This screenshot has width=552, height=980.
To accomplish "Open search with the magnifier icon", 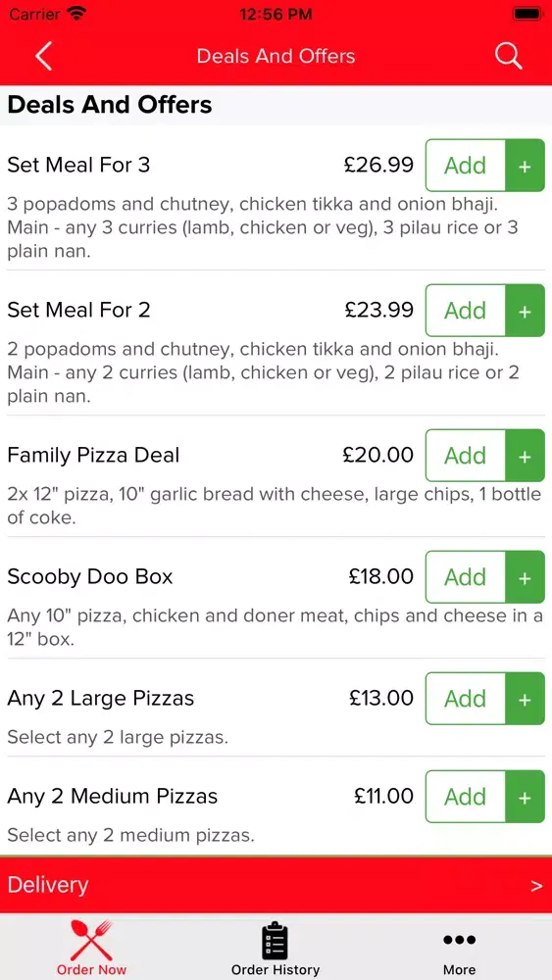I will (x=508, y=56).
